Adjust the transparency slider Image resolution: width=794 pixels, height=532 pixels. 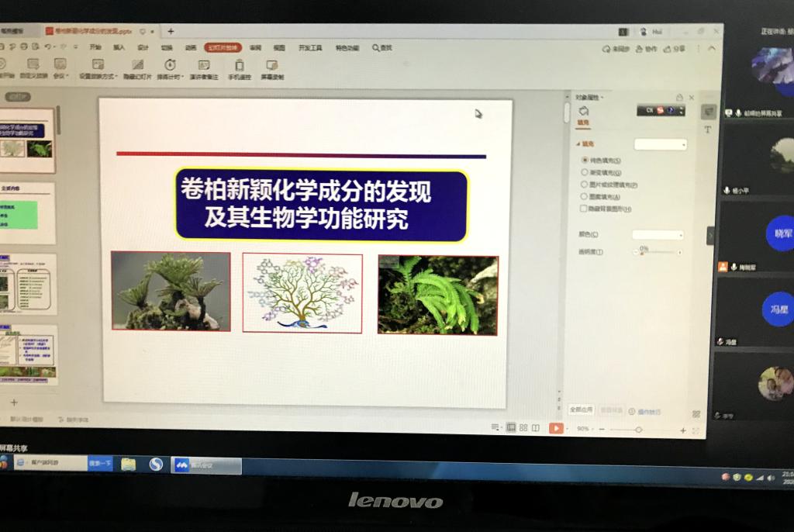659,252
